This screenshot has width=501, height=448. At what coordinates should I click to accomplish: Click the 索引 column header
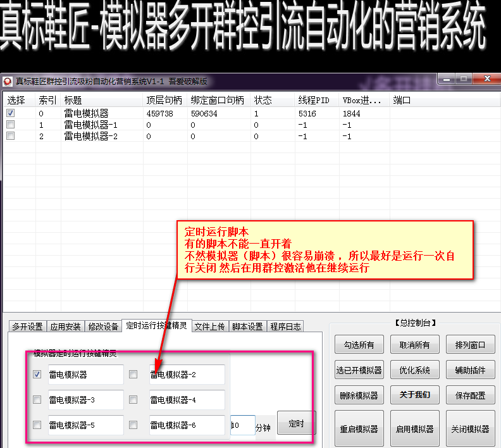pyautogui.click(x=48, y=100)
